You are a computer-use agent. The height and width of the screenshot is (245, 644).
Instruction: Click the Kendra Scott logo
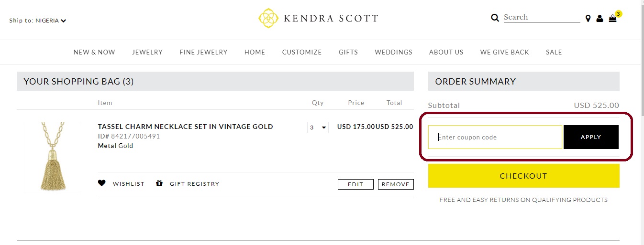[318, 18]
